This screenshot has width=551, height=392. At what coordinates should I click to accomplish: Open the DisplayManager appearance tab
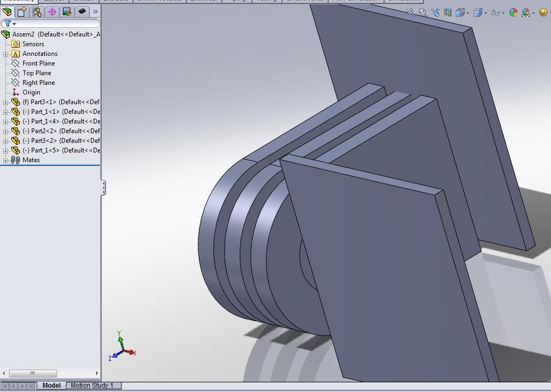click(x=67, y=12)
